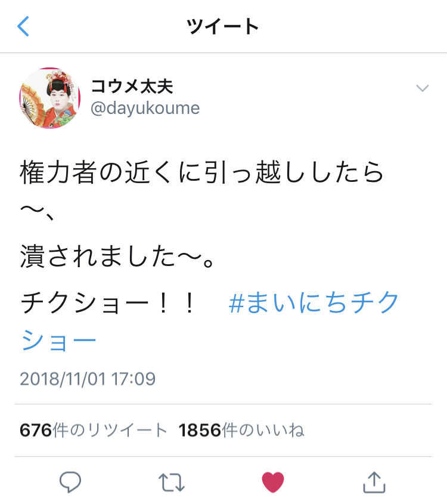Viewport: 447px width, 504px height.
Task: Tap the 2018/11/01 17:09 timestamp
Action: coord(88,379)
